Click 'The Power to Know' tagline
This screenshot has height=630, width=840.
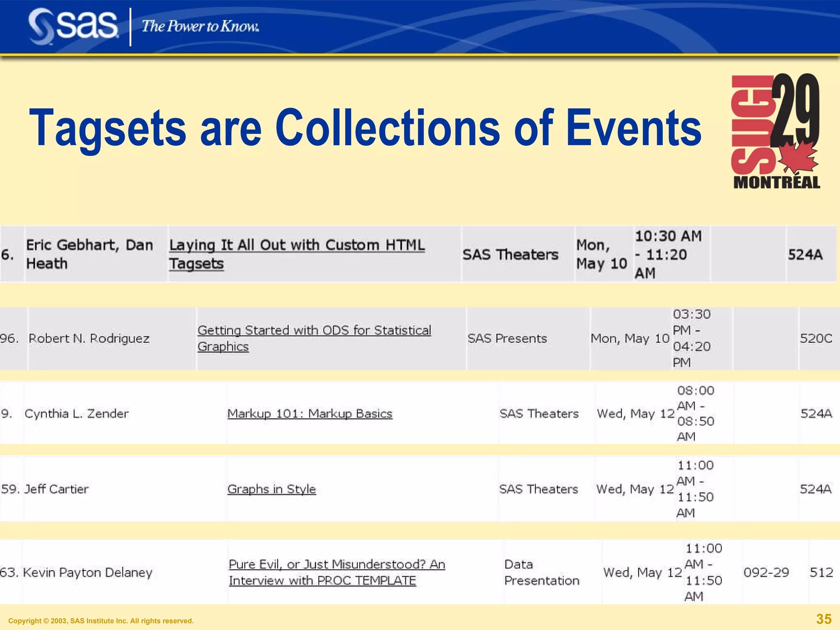200,26
